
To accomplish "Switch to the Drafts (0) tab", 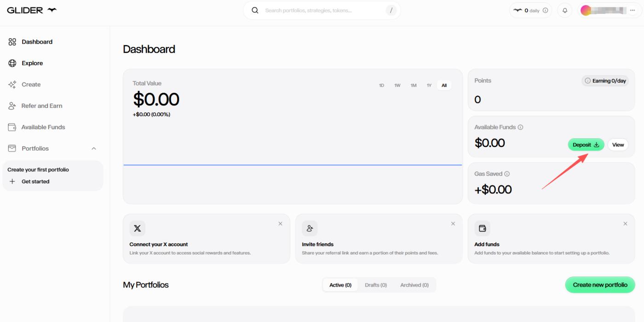I will [x=376, y=285].
